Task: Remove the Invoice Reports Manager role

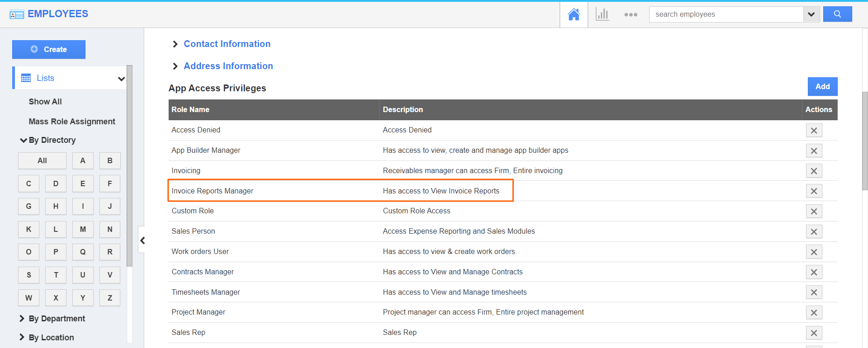Action: (814, 191)
